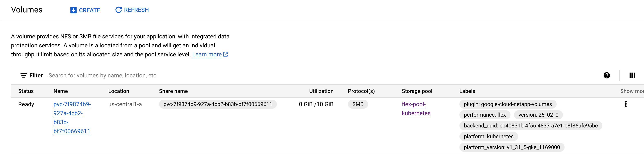The height and width of the screenshot is (154, 644).
Task: Select the plugin: google-cloud-netapp-volumes label chip
Action: pyautogui.click(x=507, y=104)
